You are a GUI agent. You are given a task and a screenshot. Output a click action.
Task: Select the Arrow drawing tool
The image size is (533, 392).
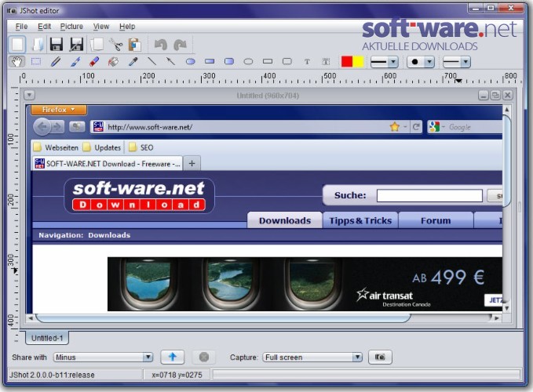click(x=170, y=61)
